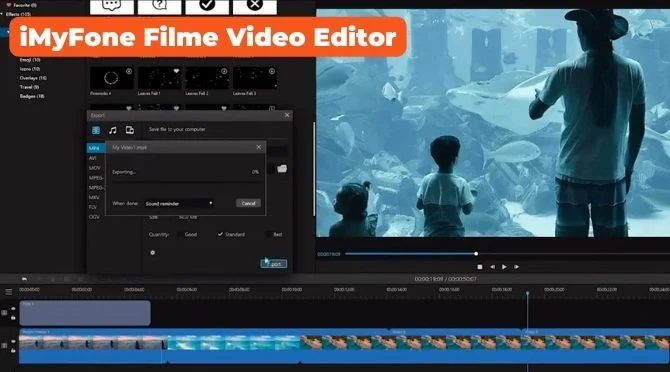Open the video format tab in Export dialog
This screenshot has width=670, height=372.
pos(96,130)
